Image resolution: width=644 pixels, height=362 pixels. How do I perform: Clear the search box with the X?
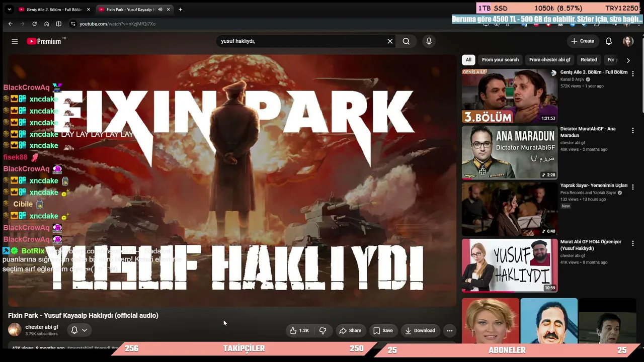[390, 41]
